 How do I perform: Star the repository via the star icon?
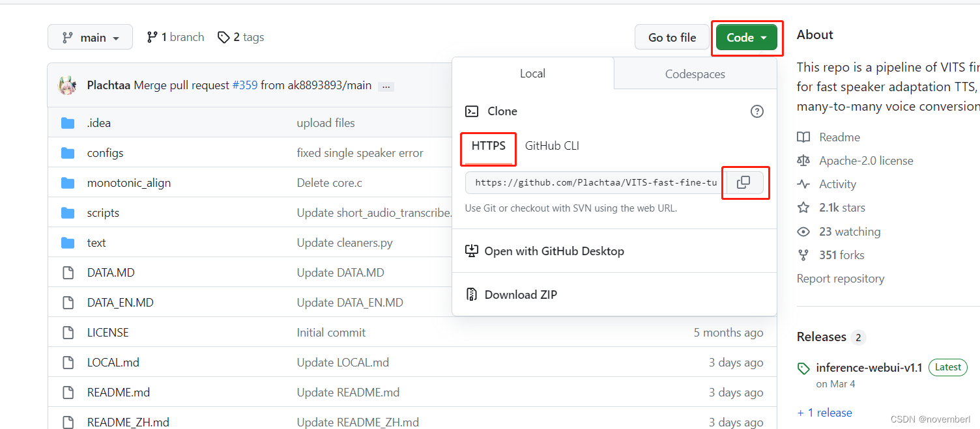804,207
